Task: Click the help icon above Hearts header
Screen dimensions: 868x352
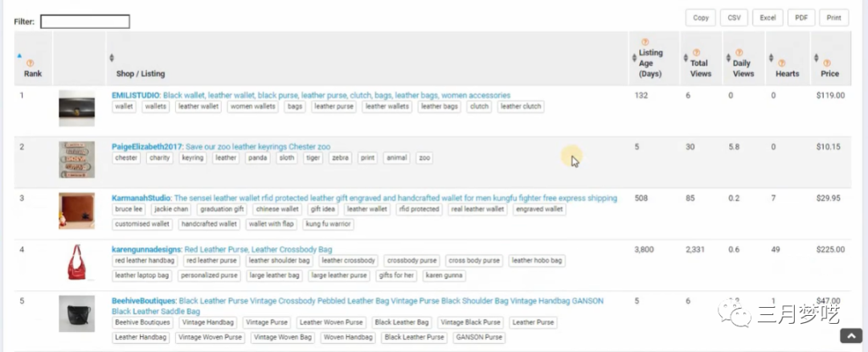Action: (783, 63)
